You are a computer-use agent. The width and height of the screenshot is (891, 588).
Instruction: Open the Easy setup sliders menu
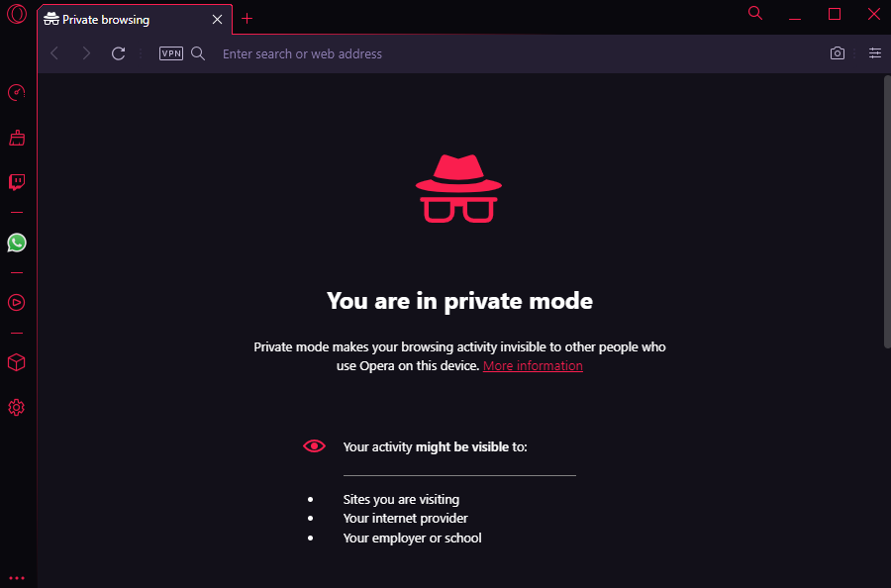[x=875, y=53]
